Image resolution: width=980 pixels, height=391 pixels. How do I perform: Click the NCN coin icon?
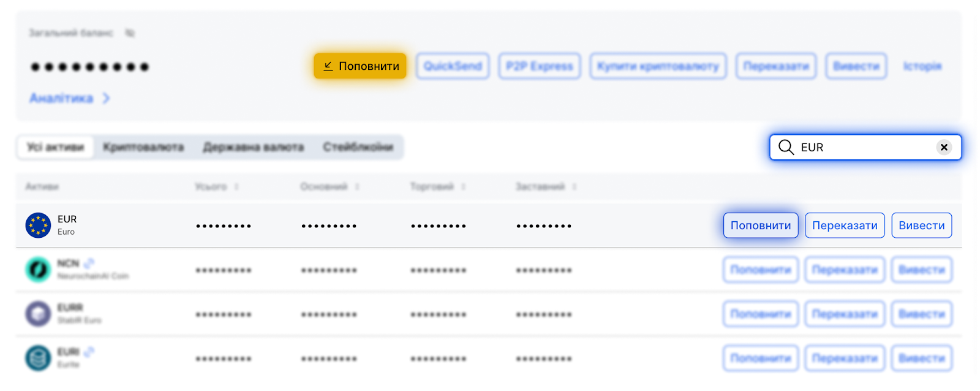click(x=38, y=270)
